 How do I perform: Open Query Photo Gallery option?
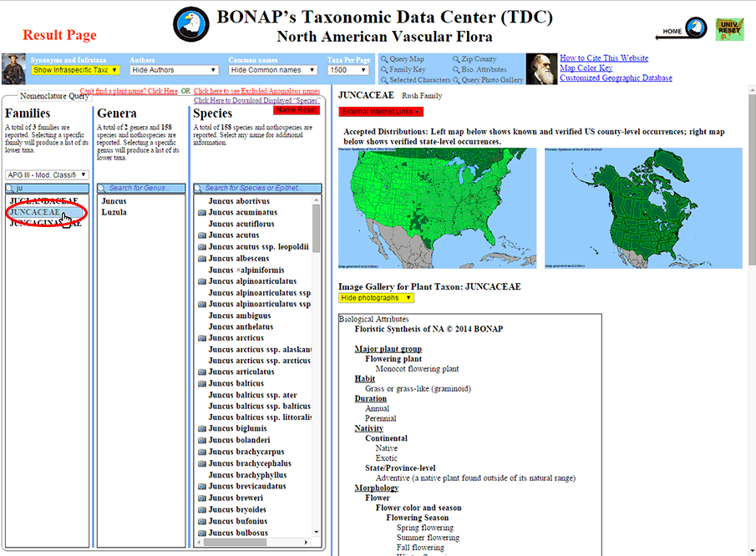click(x=488, y=80)
